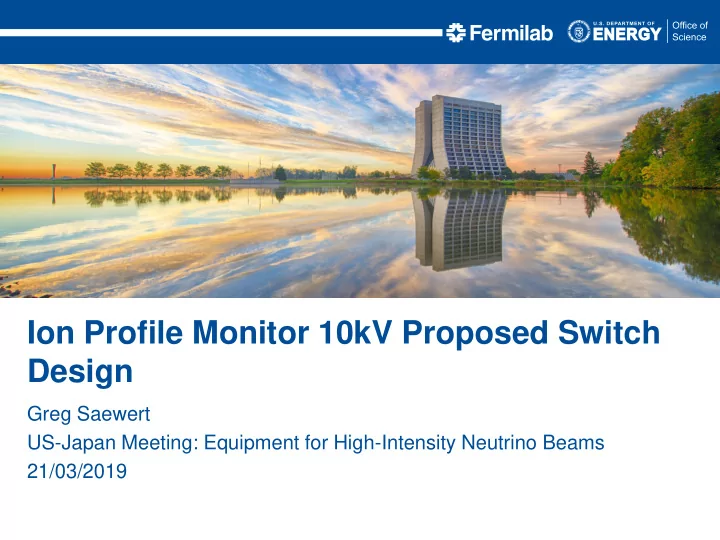Viewport: 720px width, 540px height.
Task: Click the Department of Energy seal
Action: pos(579,32)
